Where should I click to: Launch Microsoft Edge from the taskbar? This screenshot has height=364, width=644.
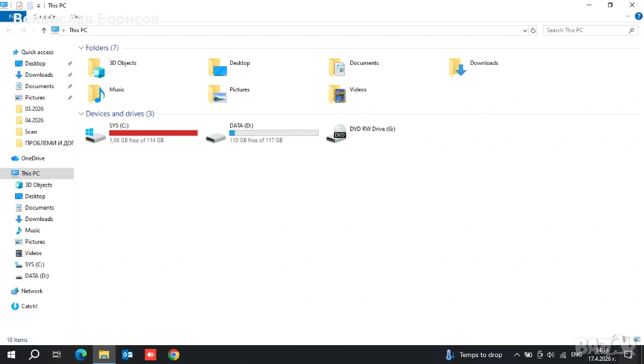pyautogui.click(x=81, y=355)
